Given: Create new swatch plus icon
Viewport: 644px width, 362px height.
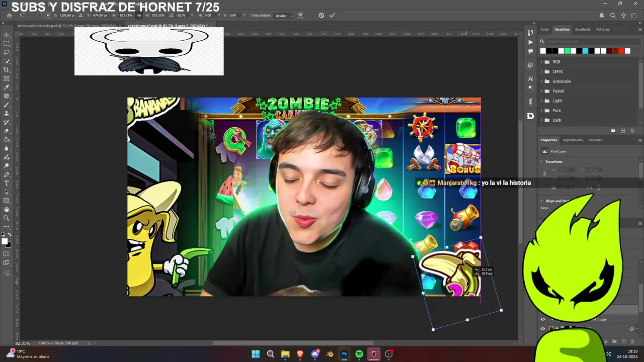Looking at the screenshot, I should tap(623, 131).
